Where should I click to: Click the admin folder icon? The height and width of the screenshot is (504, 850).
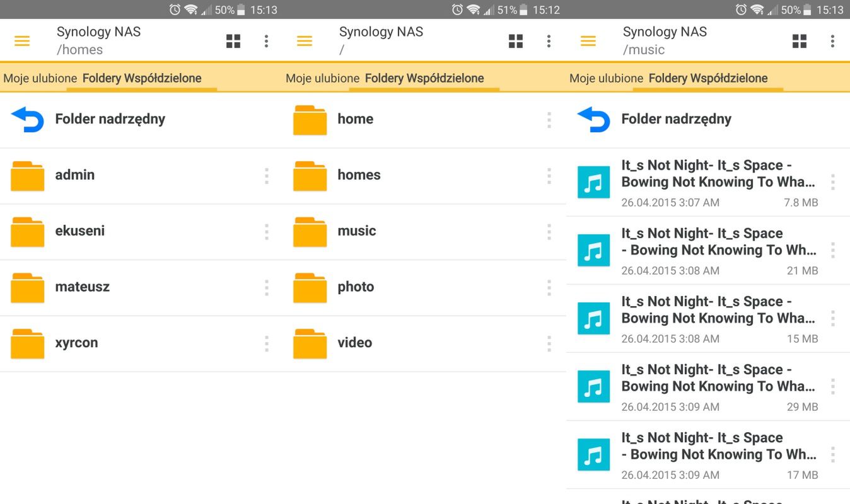point(27,176)
